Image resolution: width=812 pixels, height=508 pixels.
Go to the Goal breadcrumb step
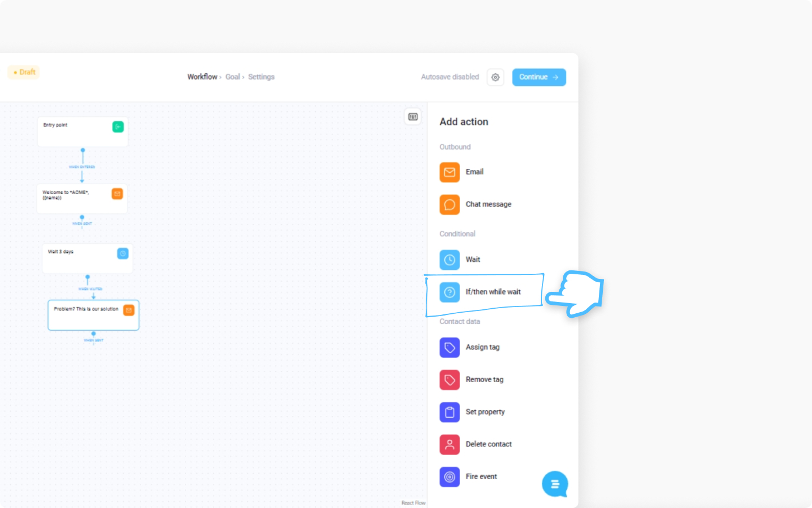coord(233,77)
